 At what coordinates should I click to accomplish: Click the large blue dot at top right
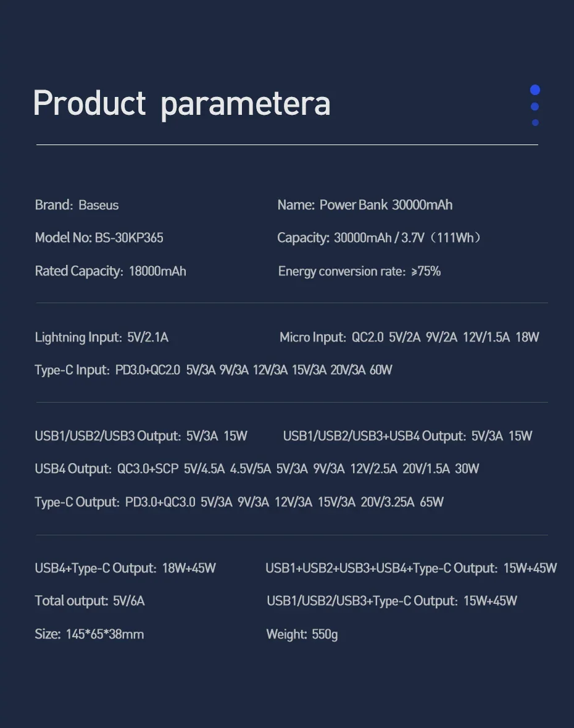click(x=535, y=90)
